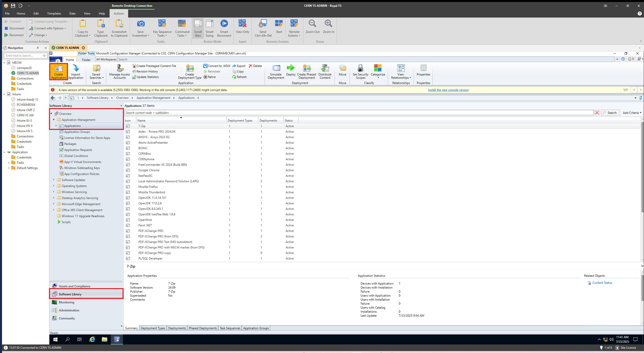This screenshot has width=644, height=353.
Task: Collapse the Application Management tree node
Action: pyautogui.click(x=54, y=120)
